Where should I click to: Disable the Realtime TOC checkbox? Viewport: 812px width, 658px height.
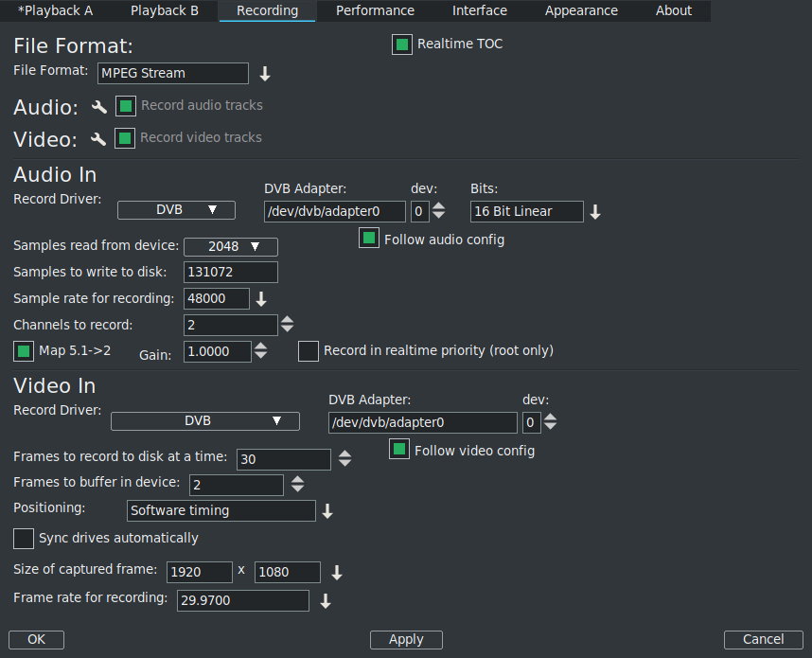[x=402, y=44]
